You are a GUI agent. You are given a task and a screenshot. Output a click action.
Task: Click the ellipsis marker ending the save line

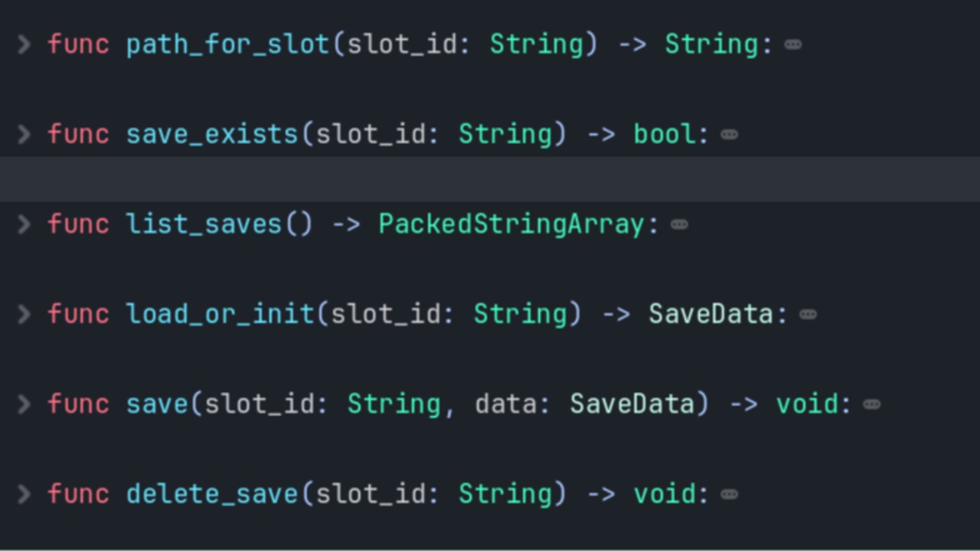[871, 405]
